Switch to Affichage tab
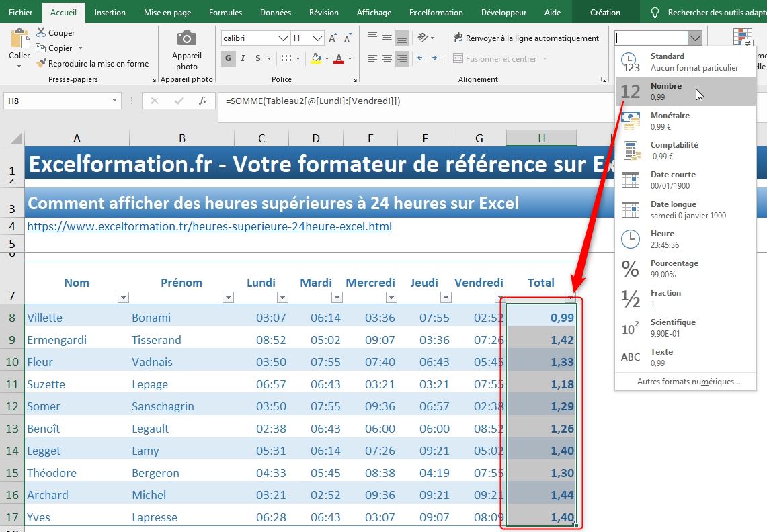This screenshot has width=767, height=532. pos(374,13)
